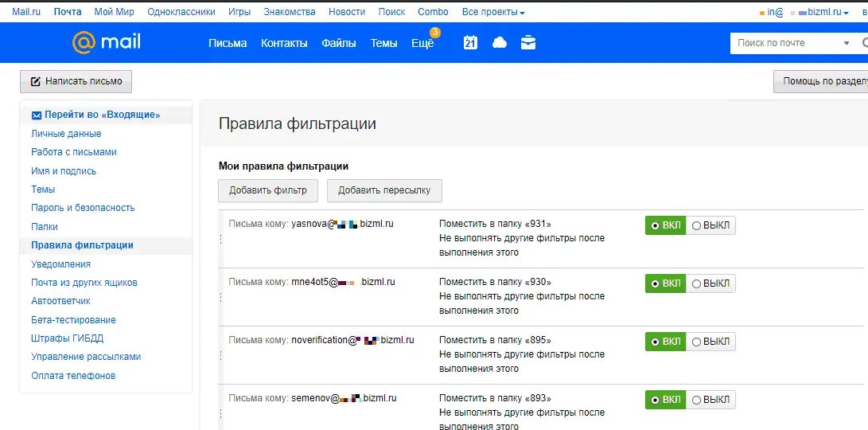Focus the Поиск по почте field
Screen dimensions: 868x430
coord(786,43)
